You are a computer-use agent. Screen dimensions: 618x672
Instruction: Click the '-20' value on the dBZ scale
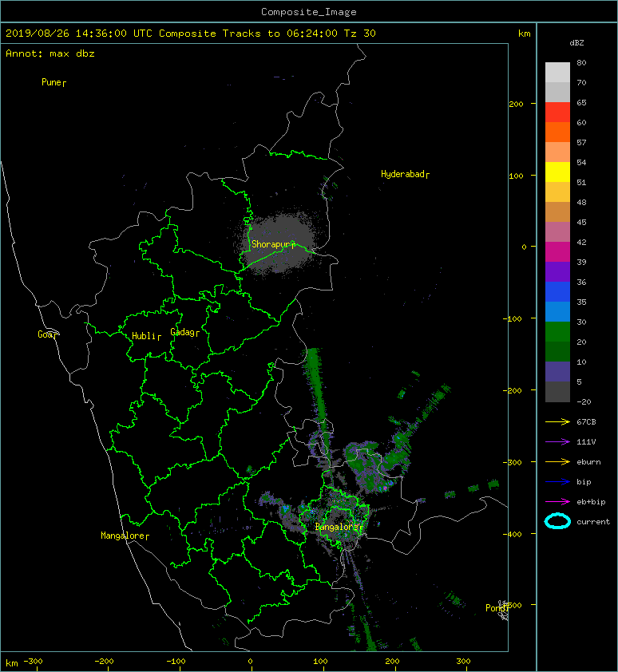click(x=584, y=402)
